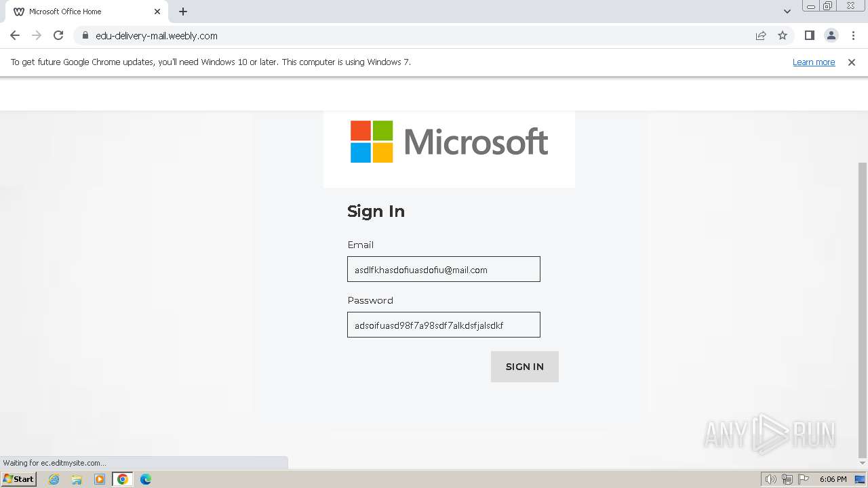This screenshot has width=868, height=488.
Task: Click the volume speaker tray icon
Action: (x=770, y=479)
